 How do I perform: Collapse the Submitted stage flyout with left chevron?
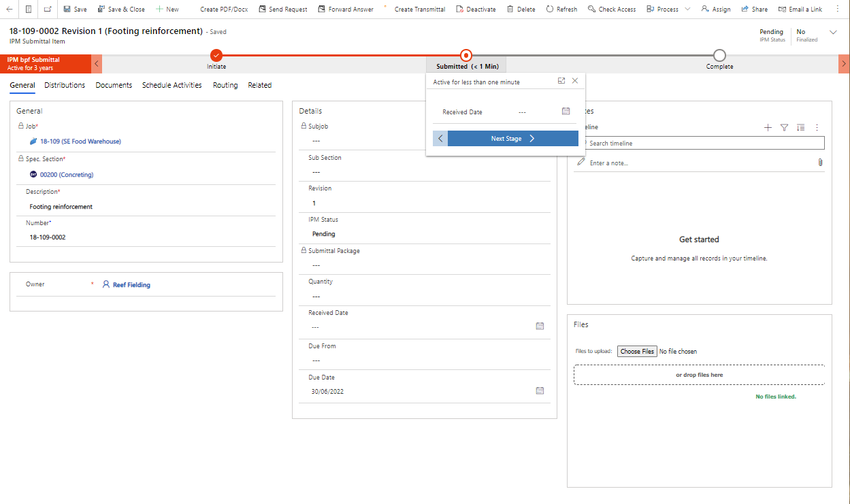pos(440,138)
